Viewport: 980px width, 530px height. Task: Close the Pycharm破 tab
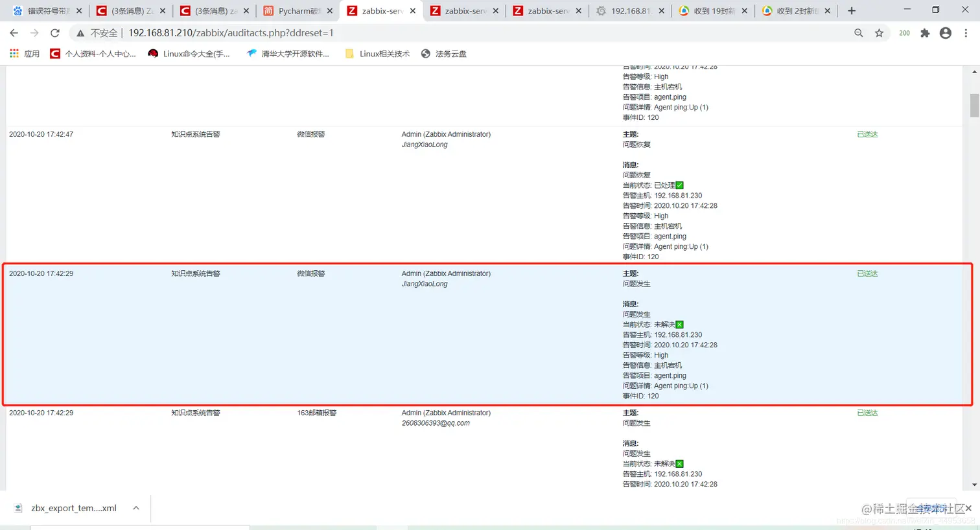pos(330,11)
